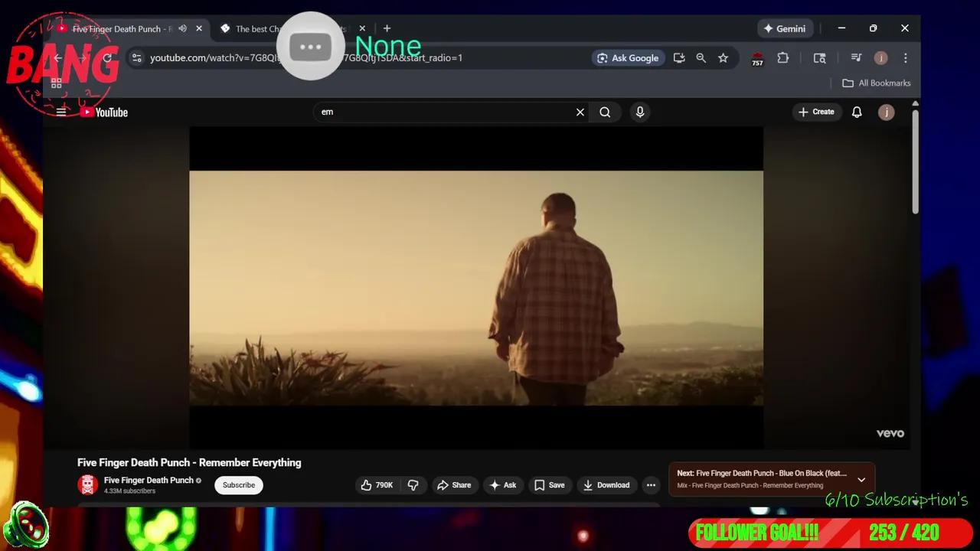Open Chrome extensions puzzle icon
This screenshot has height=551, width=980.
pyautogui.click(x=782, y=58)
